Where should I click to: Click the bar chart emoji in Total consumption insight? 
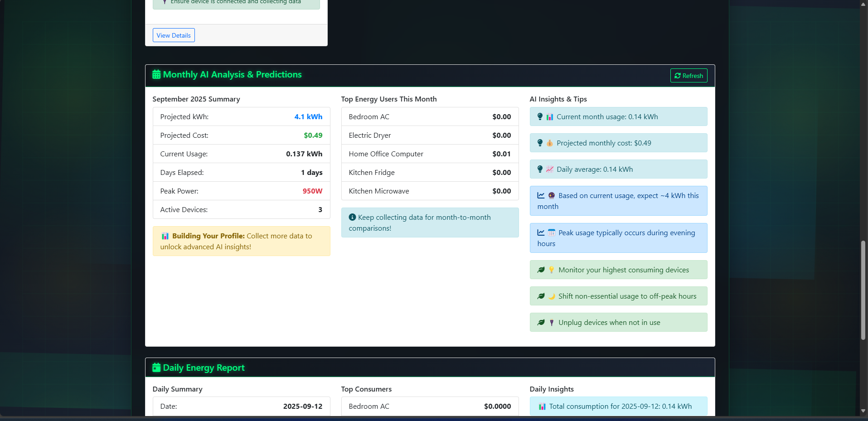tap(542, 406)
